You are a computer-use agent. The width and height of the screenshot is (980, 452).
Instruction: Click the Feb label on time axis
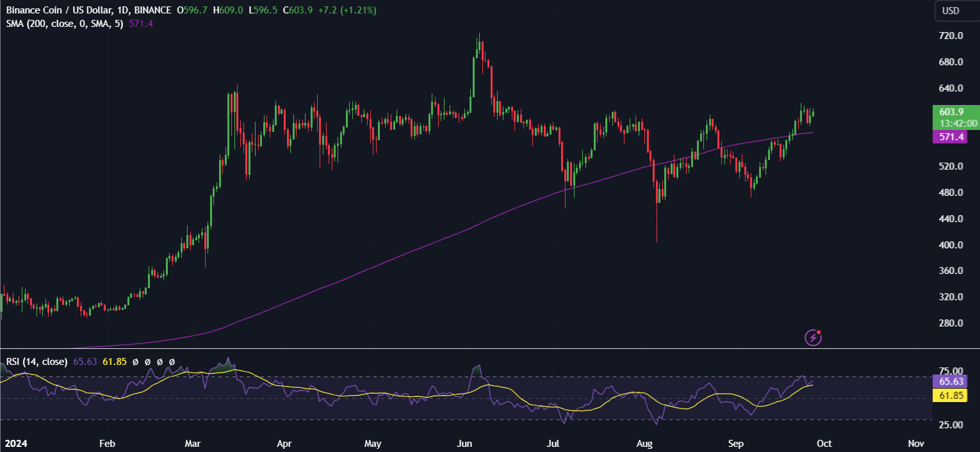tap(107, 443)
